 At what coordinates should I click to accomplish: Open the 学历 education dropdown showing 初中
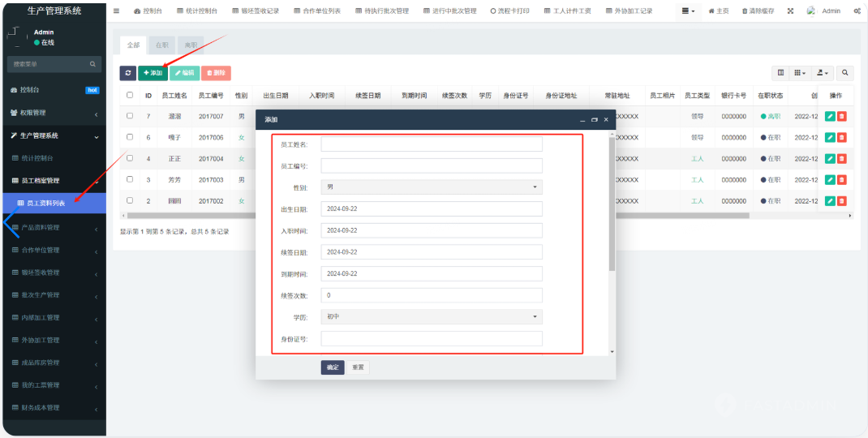click(432, 317)
